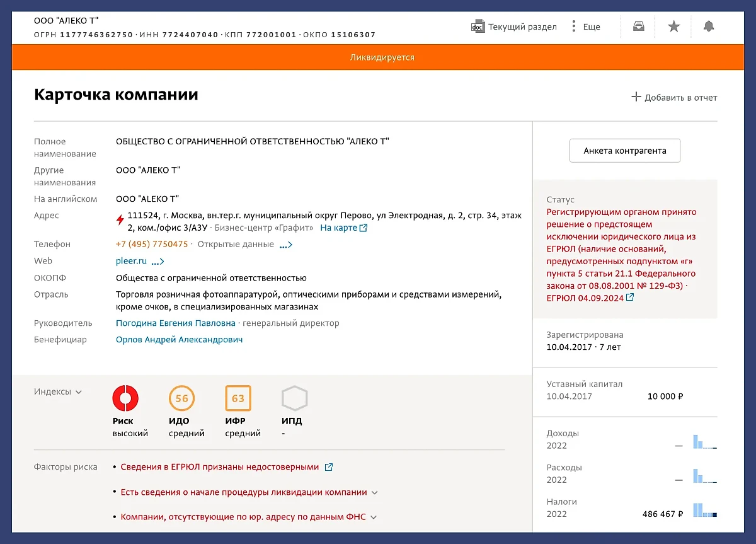The height and width of the screenshot is (544, 756).
Task: Open the Анкета контрагента form
Action: (x=624, y=151)
